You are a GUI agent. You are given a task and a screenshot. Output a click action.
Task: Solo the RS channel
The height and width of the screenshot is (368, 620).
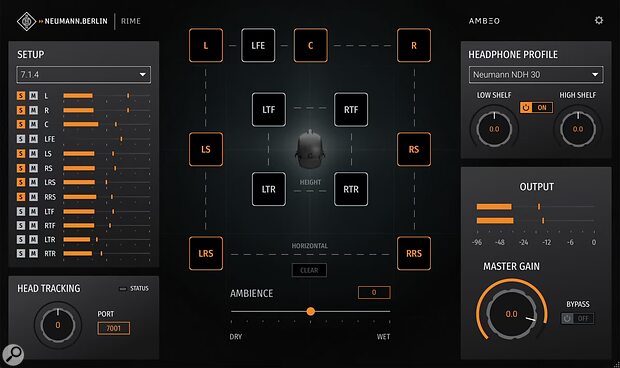[21, 168]
